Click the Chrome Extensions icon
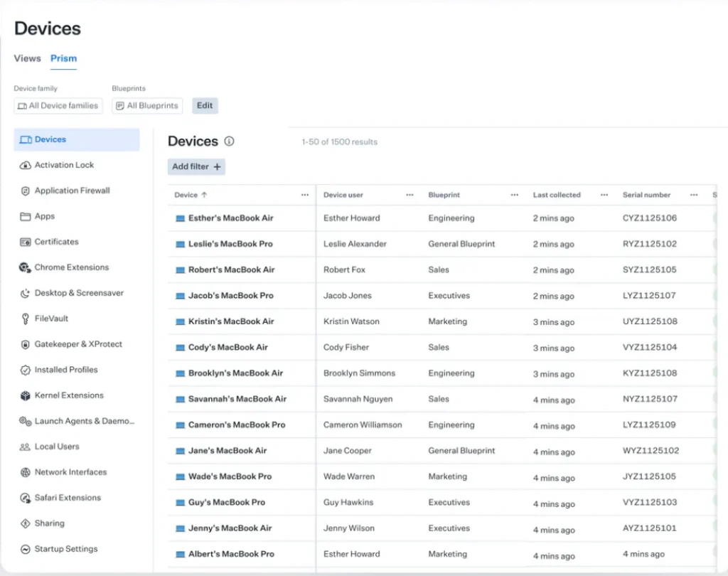The height and width of the screenshot is (576, 728). point(26,267)
